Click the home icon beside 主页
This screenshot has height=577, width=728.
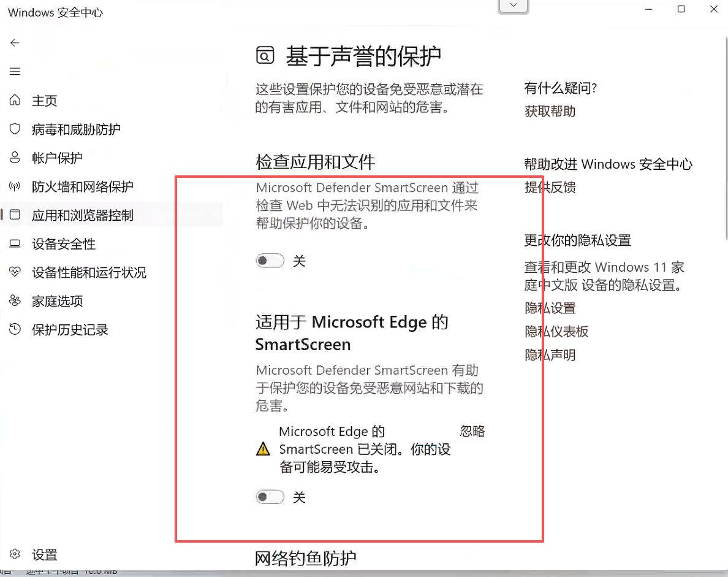click(15, 101)
